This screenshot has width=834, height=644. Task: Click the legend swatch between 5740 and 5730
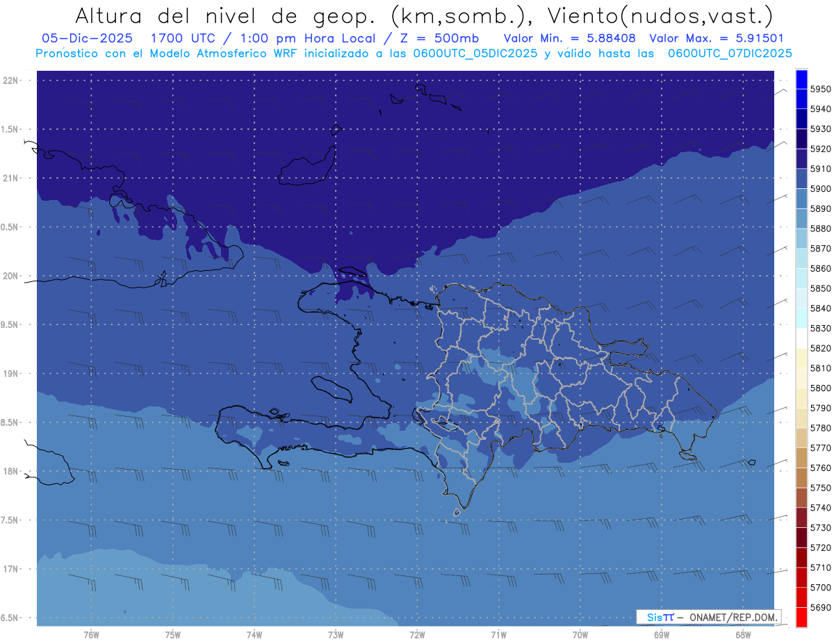point(801,518)
